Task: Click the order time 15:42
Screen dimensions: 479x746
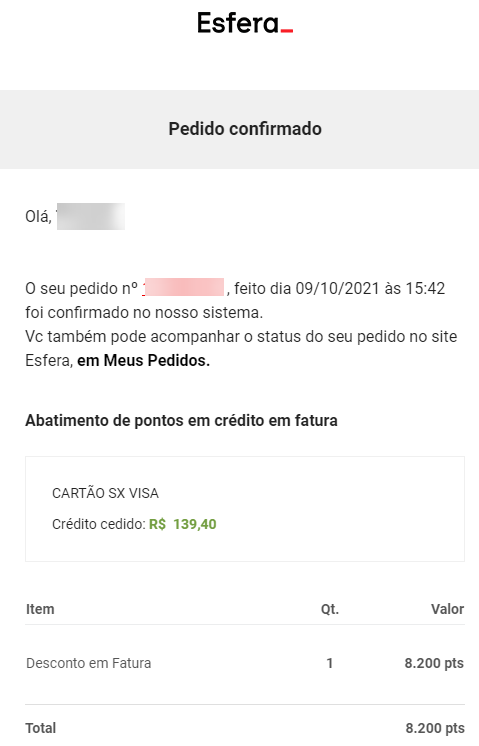Action: click(425, 288)
